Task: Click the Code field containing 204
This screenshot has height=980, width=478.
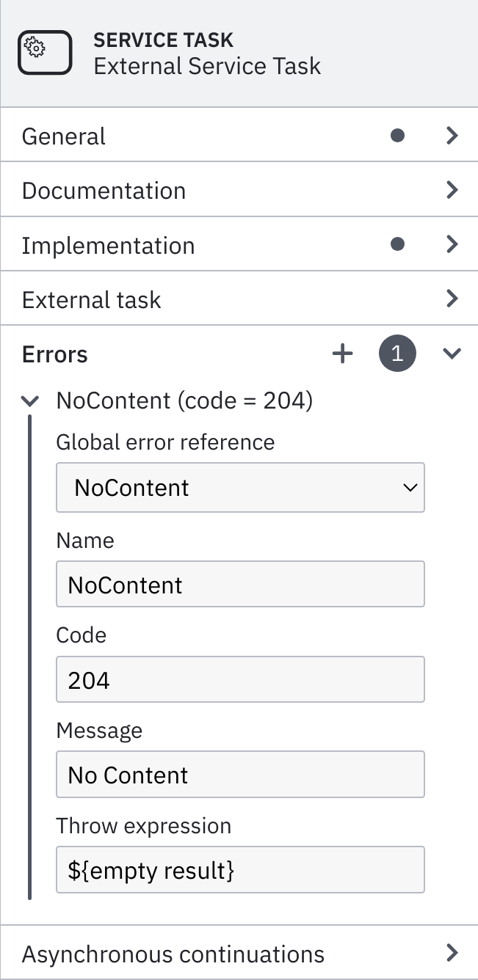Action: pyautogui.click(x=240, y=680)
